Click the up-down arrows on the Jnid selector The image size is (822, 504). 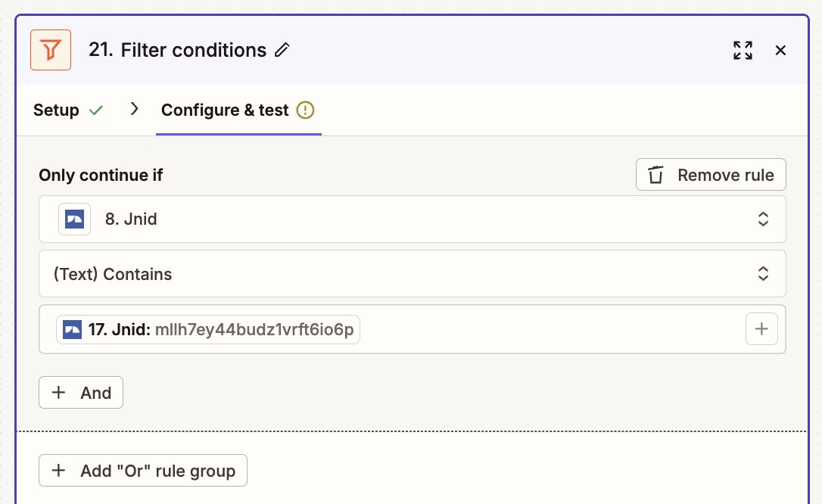[763, 219]
